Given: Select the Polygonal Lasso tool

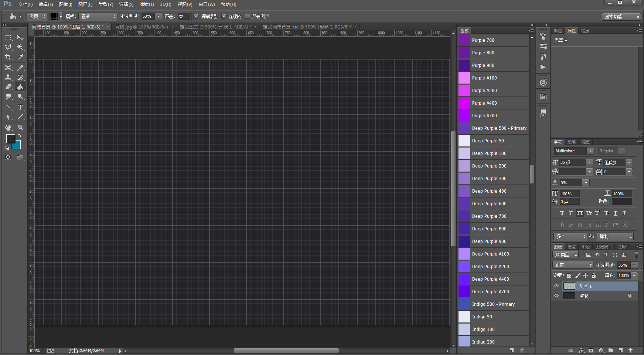Looking at the screenshot, I should point(8,47).
